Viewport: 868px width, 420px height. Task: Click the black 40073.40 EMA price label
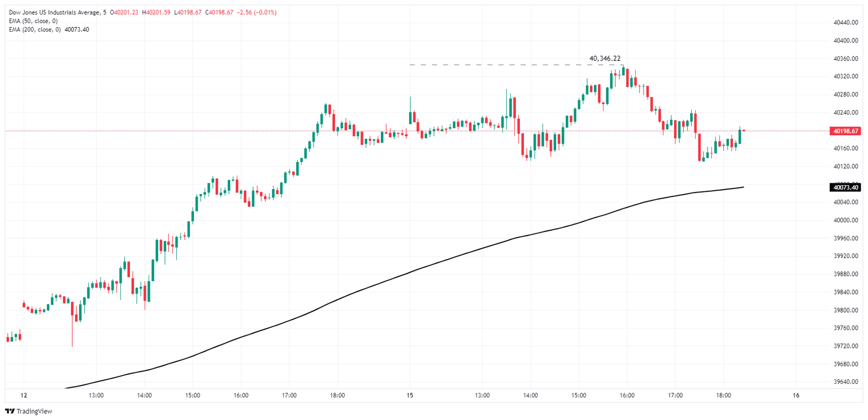(845, 187)
